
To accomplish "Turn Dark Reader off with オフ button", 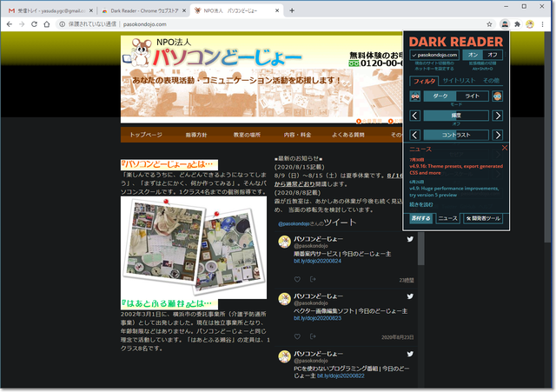I will pos(493,55).
